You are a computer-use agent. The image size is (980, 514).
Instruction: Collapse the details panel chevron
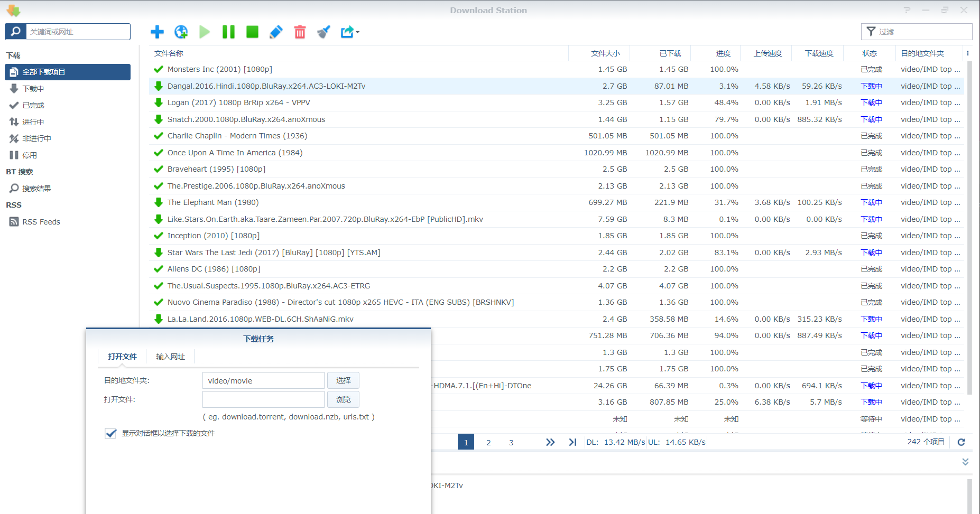tap(965, 462)
